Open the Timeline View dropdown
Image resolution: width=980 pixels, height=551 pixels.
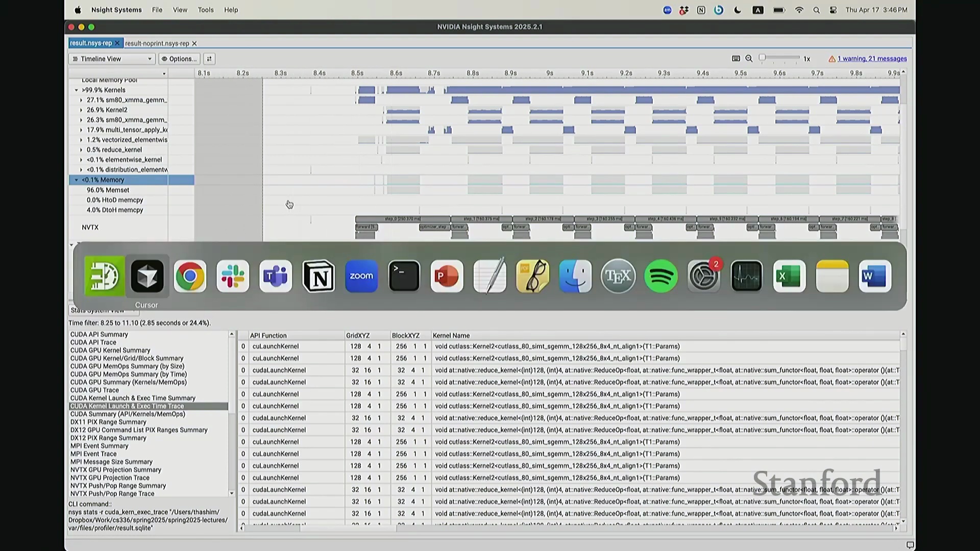(x=112, y=59)
